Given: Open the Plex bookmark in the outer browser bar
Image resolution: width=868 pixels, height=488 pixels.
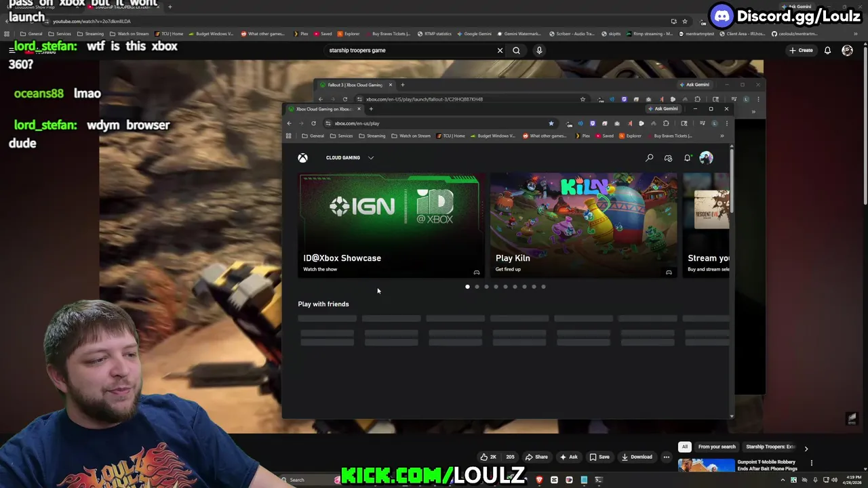Looking at the screenshot, I should [x=300, y=34].
